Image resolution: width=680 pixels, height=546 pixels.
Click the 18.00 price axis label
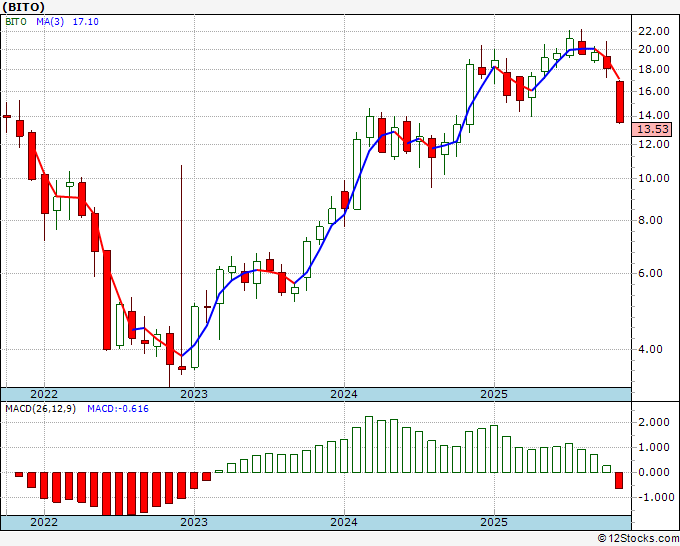point(654,69)
